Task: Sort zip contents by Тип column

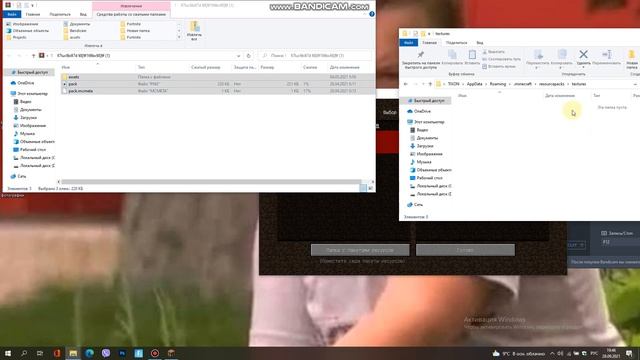Action: (141, 67)
